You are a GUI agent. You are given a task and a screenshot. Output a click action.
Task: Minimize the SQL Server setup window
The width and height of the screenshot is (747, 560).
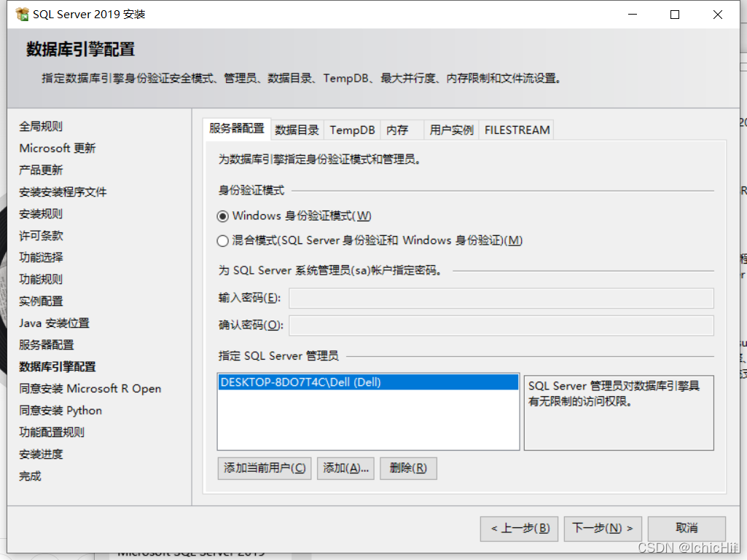click(633, 15)
